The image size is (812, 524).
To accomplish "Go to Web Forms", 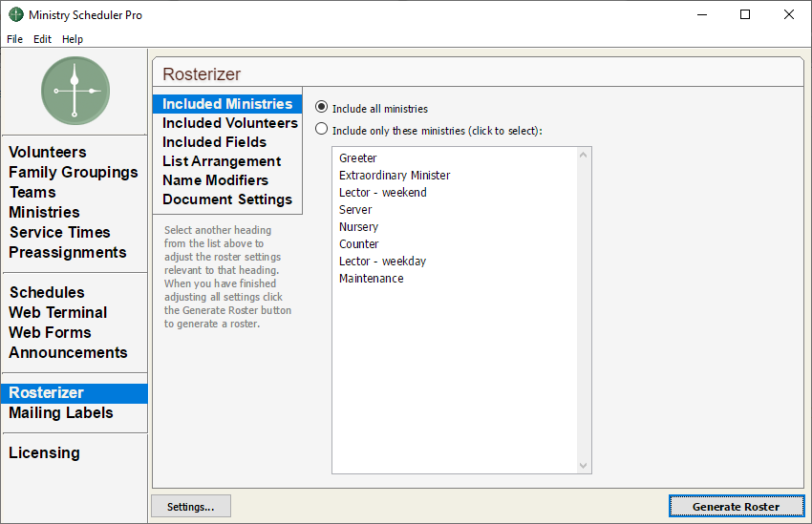I will pos(51,332).
